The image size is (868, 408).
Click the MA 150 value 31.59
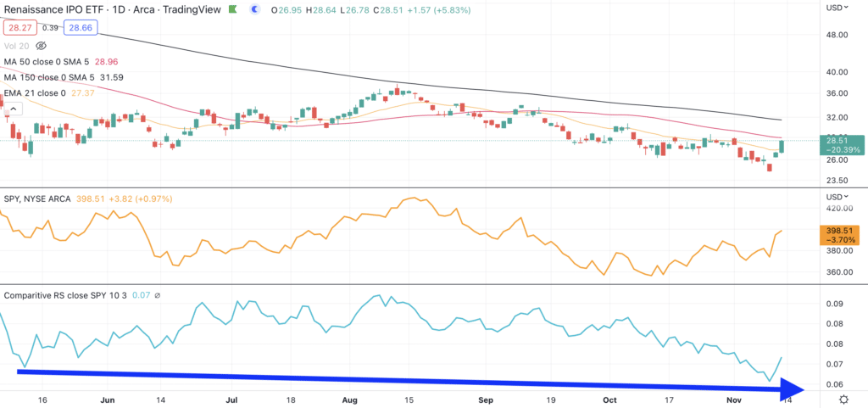pos(111,77)
